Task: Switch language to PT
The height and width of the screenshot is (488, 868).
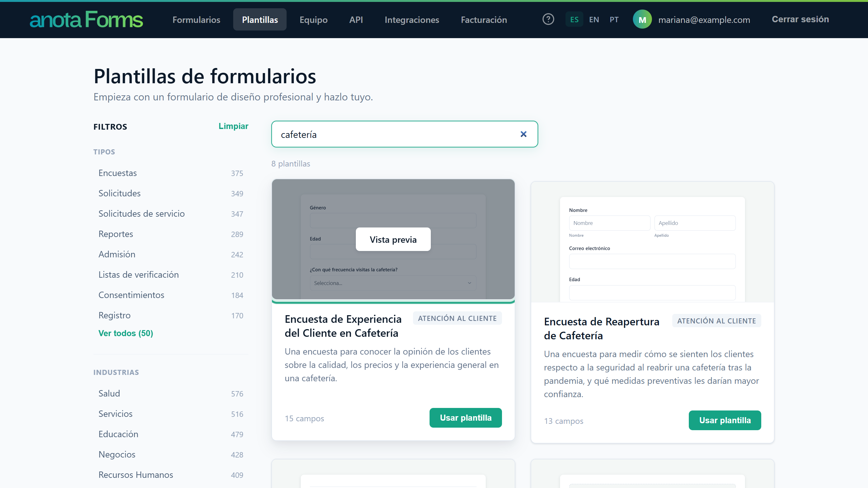Action: [614, 20]
